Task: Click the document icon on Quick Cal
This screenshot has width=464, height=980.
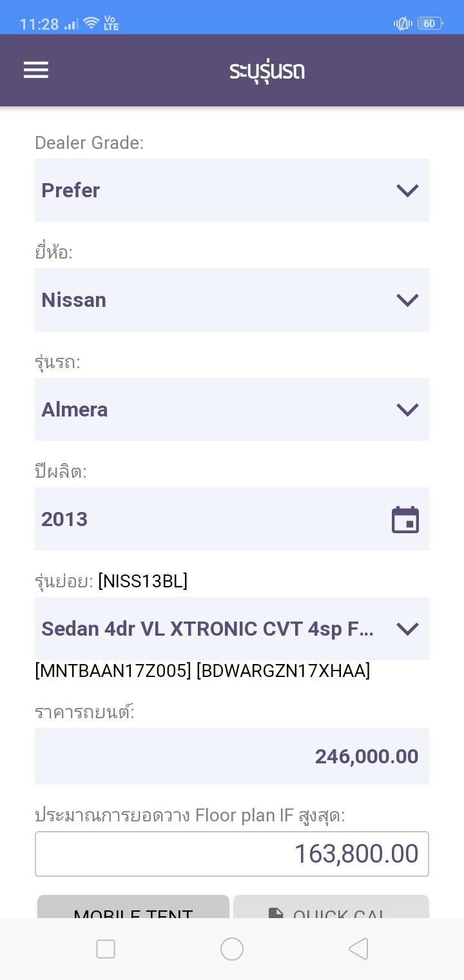Action: click(276, 912)
